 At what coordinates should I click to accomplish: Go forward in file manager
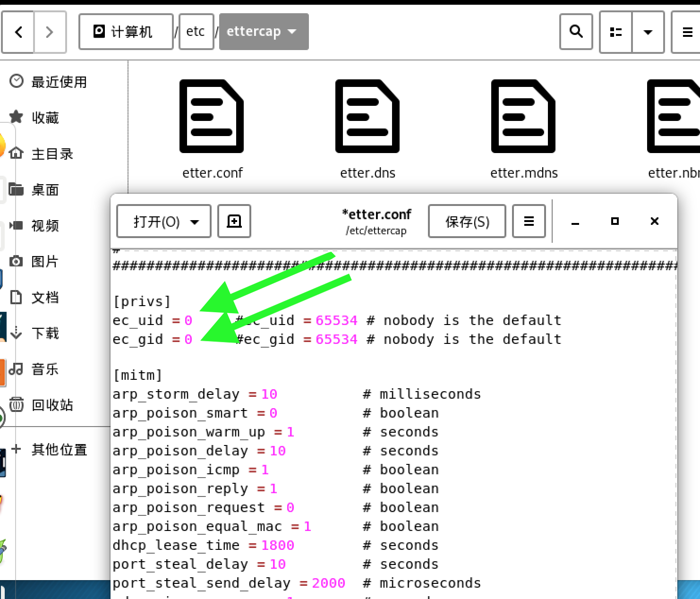[x=50, y=32]
